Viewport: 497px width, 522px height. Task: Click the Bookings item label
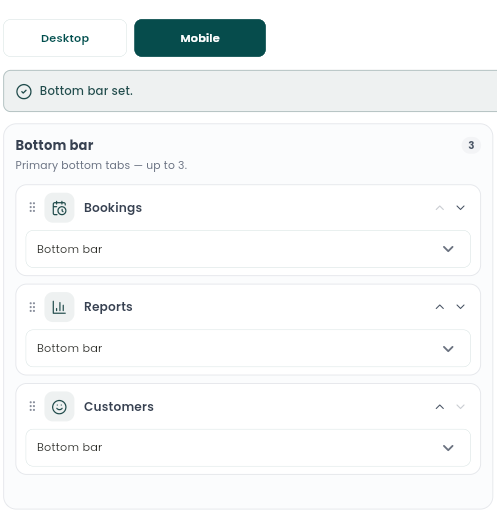[x=113, y=208]
